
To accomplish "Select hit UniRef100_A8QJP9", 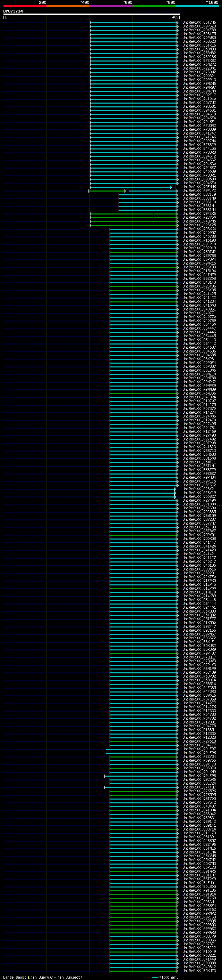I will click(199, 936).
